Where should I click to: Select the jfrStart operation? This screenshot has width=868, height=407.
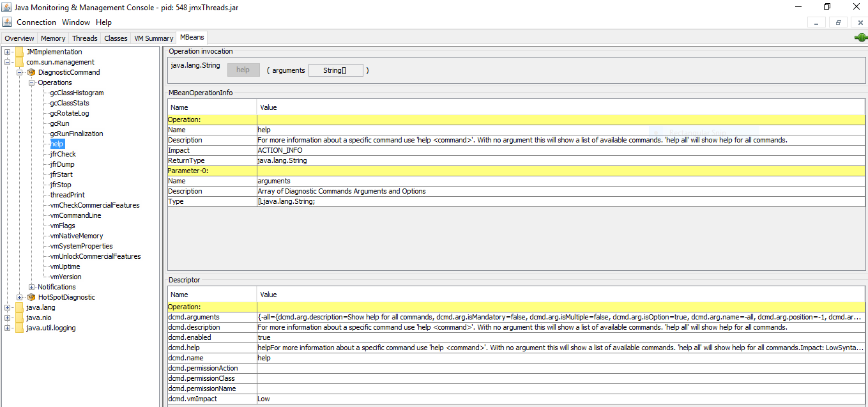(x=61, y=174)
